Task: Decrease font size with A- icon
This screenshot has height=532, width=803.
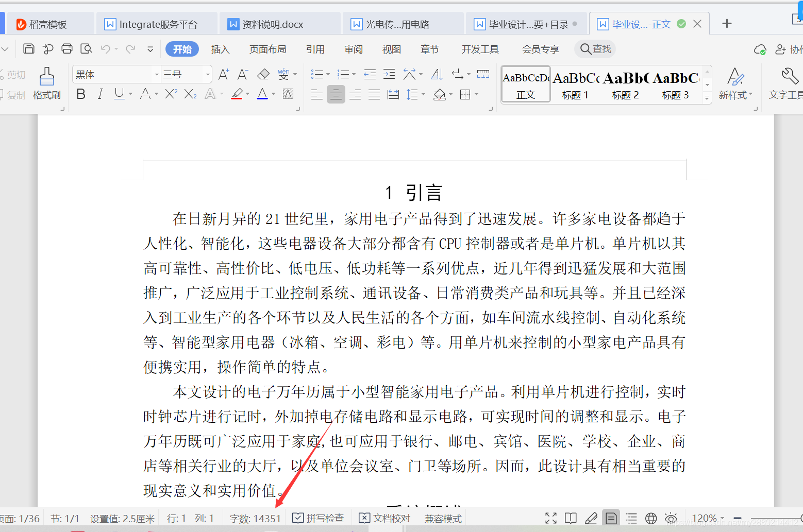Action: (243, 75)
